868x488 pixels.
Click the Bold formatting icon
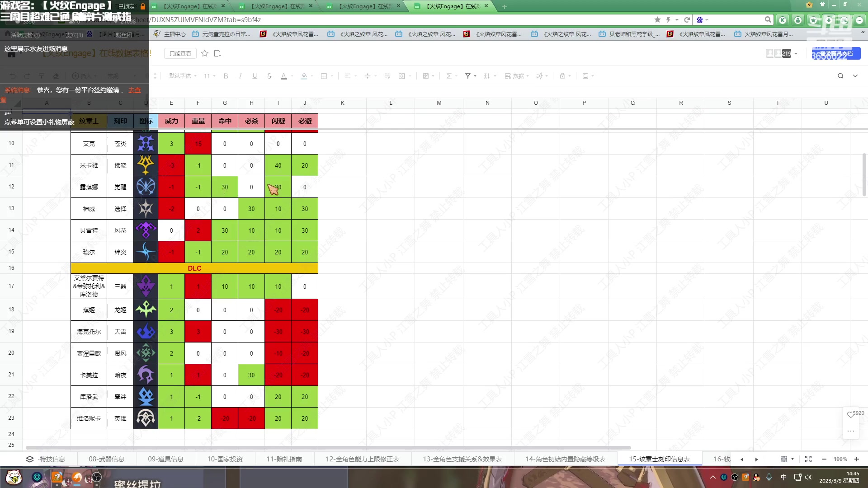[x=226, y=76]
